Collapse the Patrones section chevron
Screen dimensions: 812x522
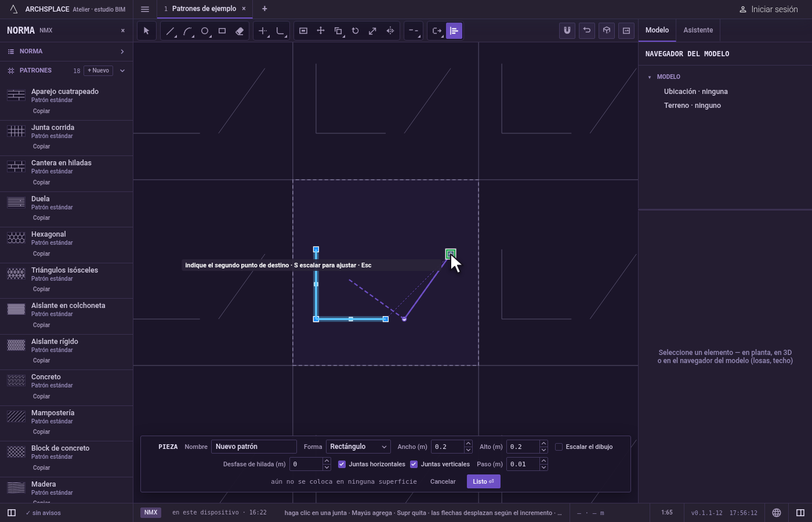pos(122,71)
